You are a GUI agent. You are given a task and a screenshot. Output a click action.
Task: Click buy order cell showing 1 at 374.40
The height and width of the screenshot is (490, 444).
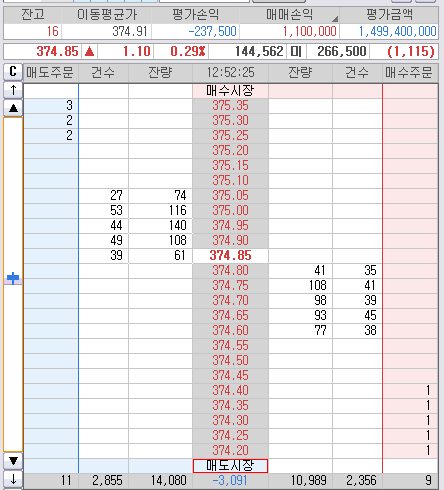[410, 390]
